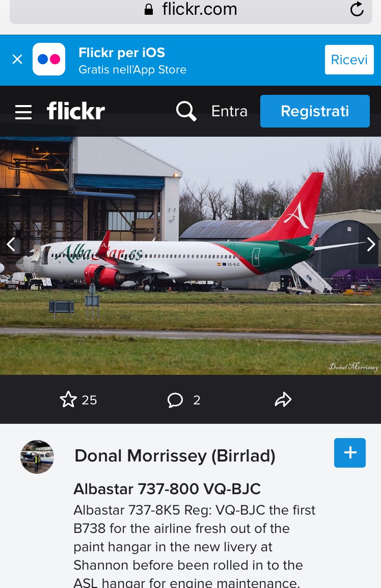Follow Donal Morrissey with plus button
381x588 pixels.
point(350,453)
